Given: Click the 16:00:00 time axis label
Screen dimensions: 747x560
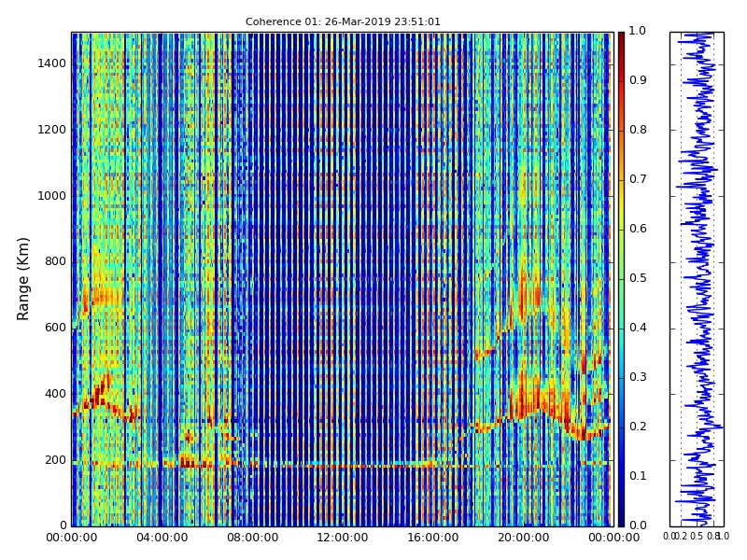Looking at the screenshot, I should tap(433, 538).
